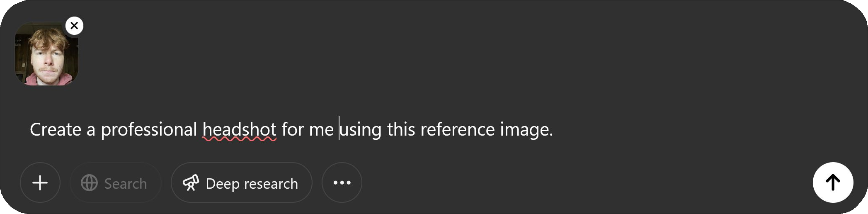Remove the attached photo with the X button
This screenshot has width=868, height=214.
click(74, 26)
